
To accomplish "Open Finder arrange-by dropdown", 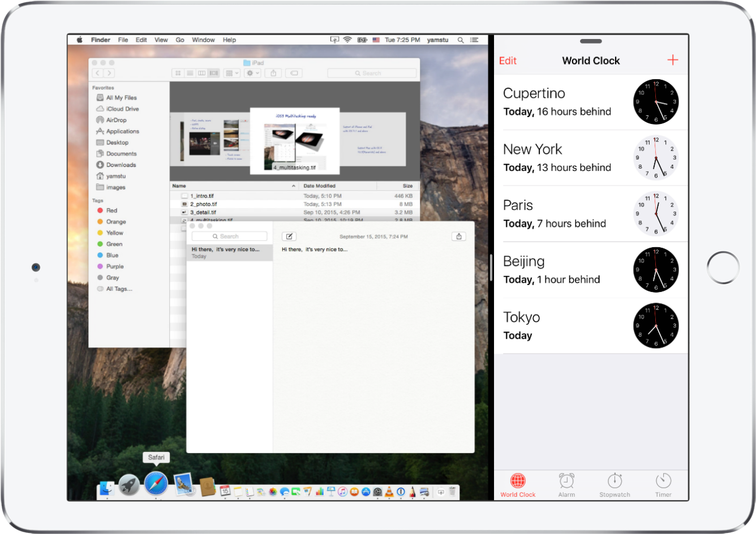I will pos(232,73).
